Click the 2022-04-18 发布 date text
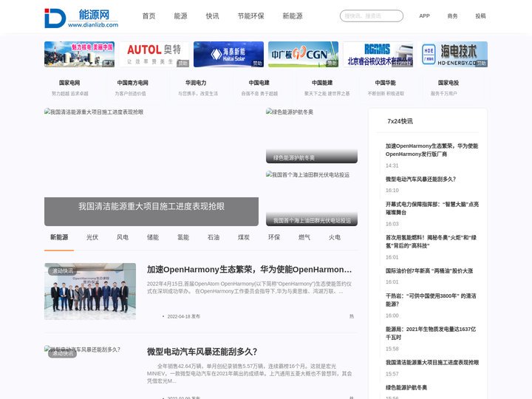 pos(183,316)
